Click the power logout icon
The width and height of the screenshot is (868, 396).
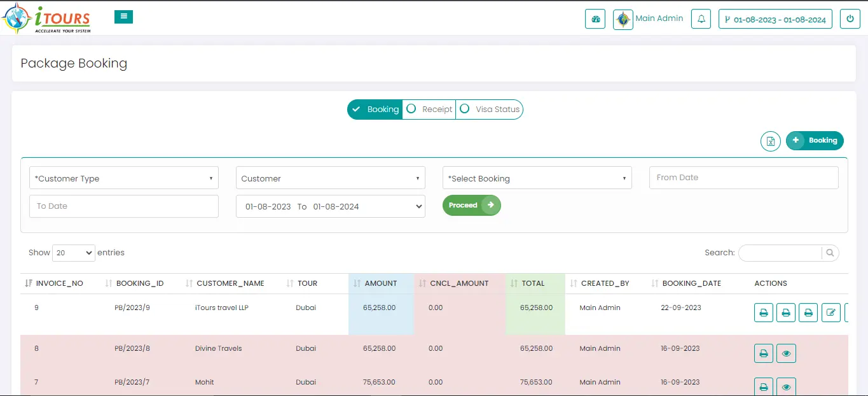[850, 19]
